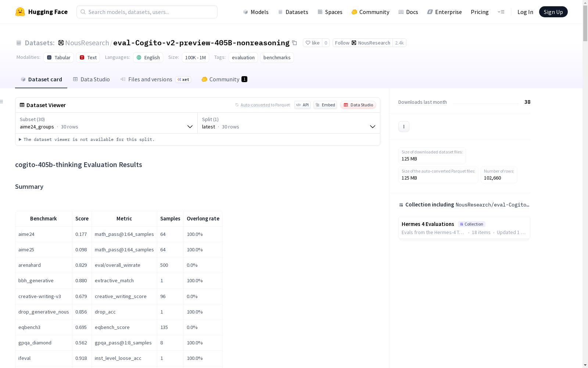The height and width of the screenshot is (368, 588).
Task: Click the arenahard benchmark cell
Action: click(44, 265)
